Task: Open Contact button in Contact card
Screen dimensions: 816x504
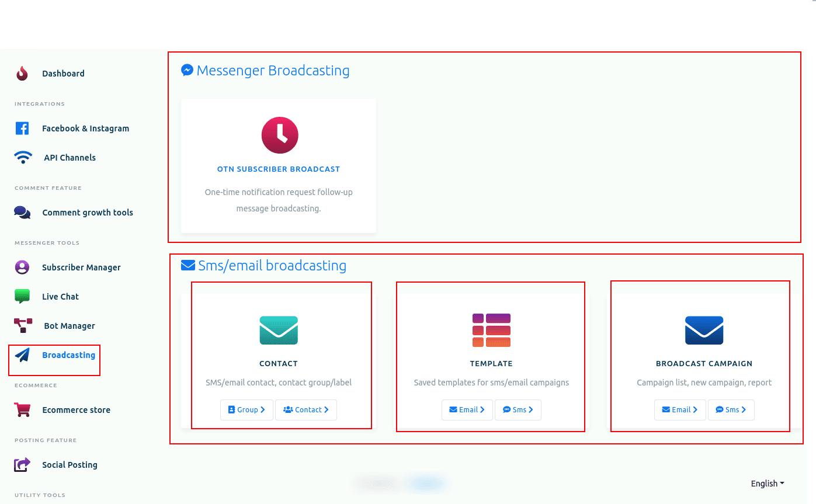Action: click(x=305, y=410)
